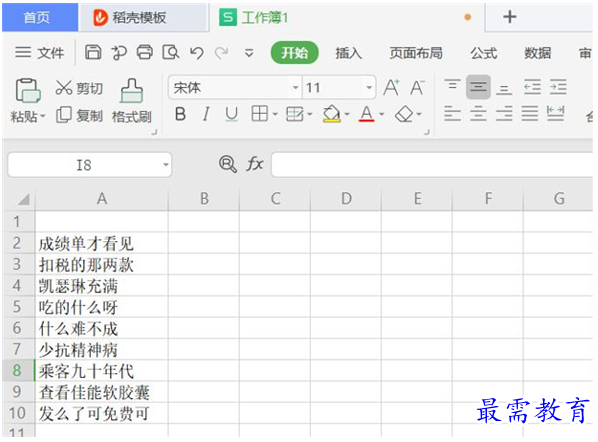
Task: Set top vertical alignment
Action: [452, 85]
